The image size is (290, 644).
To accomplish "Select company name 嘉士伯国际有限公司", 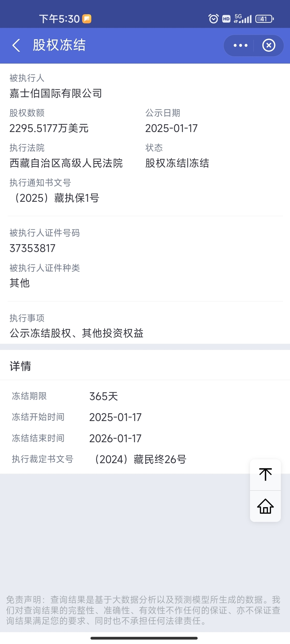I will [56, 93].
